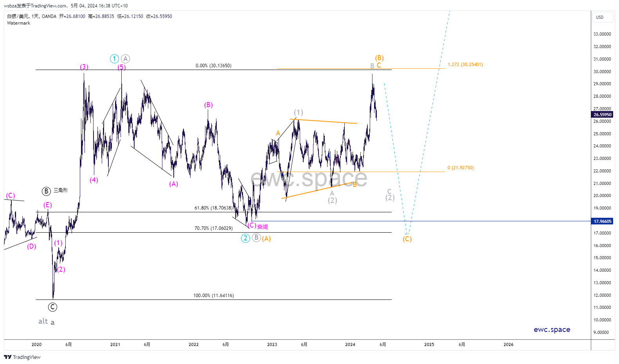
Task: Select the 0 (21.92750) fib label
Action: click(x=461, y=168)
